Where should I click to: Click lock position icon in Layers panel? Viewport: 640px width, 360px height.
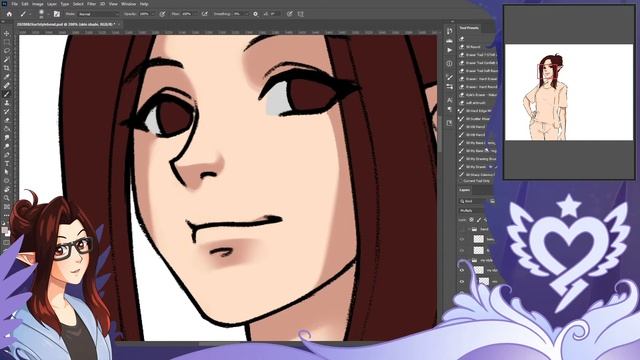(486, 220)
